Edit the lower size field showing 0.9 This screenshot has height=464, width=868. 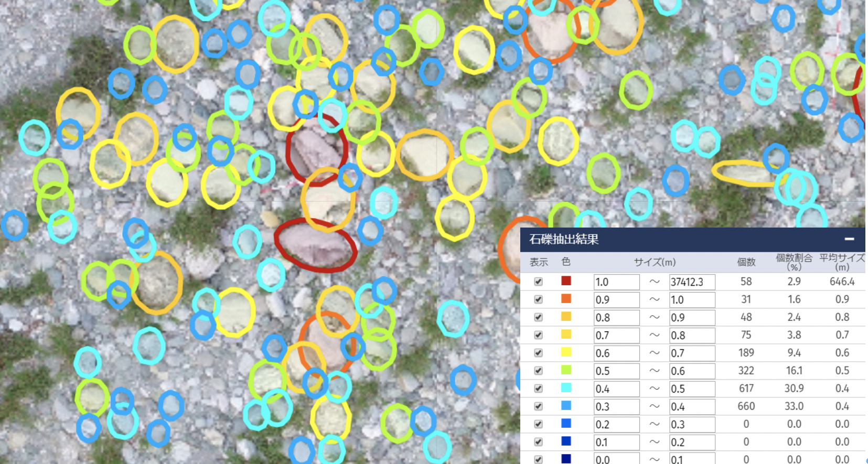617,300
